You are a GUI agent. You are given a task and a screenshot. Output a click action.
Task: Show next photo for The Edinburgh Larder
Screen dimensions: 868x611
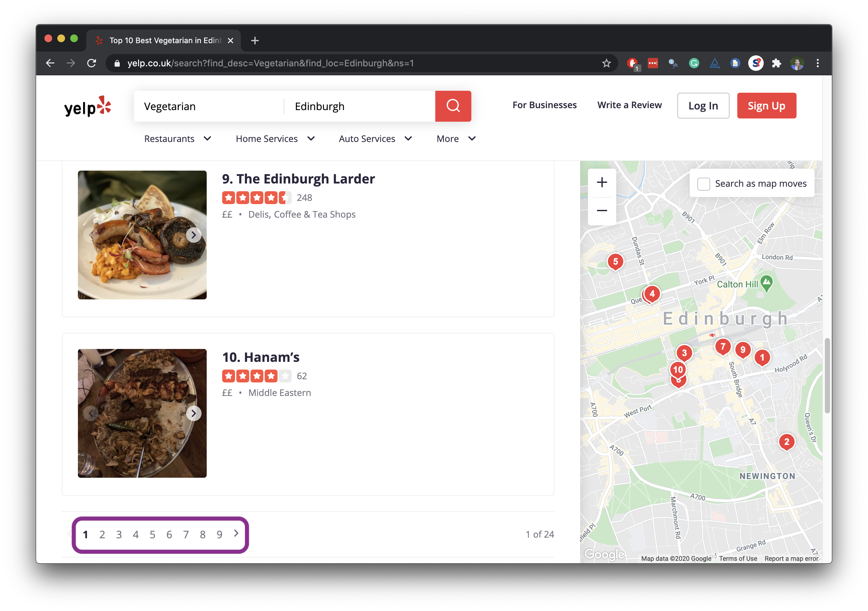point(193,235)
